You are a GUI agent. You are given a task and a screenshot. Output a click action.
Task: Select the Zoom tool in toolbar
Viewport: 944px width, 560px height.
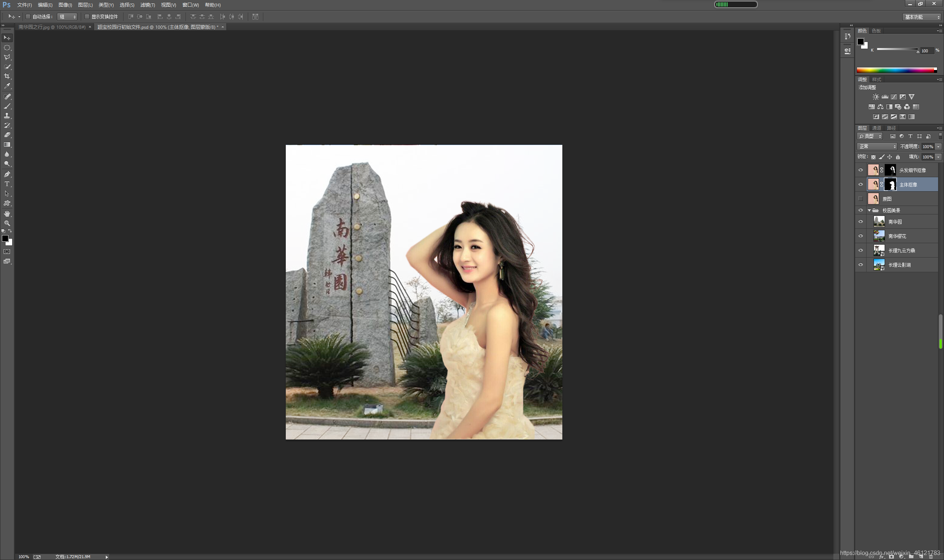coord(7,223)
